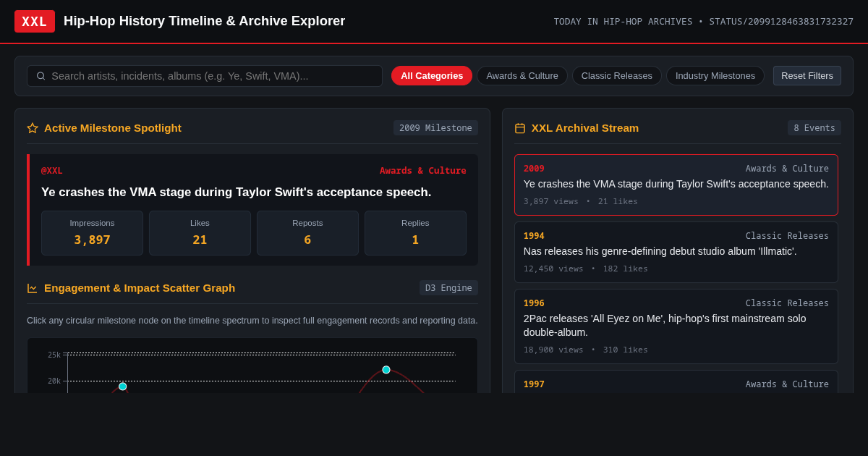Open the 1996 2Pac All Eyez on Me event

(x=676, y=326)
